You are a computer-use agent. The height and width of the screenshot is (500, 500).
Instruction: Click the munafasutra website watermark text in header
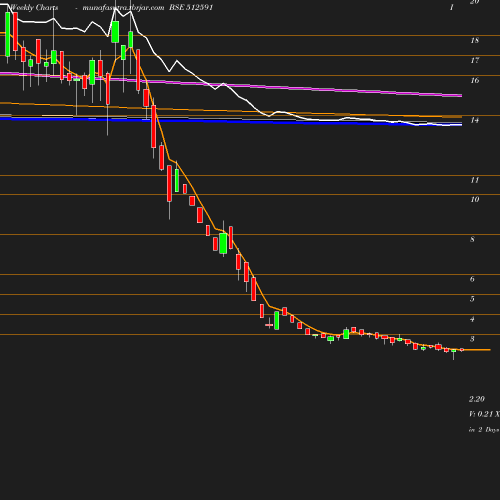[123, 8]
